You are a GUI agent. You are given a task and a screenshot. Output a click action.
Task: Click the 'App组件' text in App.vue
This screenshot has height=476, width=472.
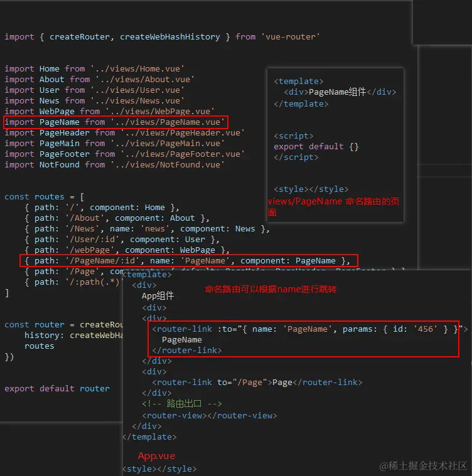tap(158, 295)
